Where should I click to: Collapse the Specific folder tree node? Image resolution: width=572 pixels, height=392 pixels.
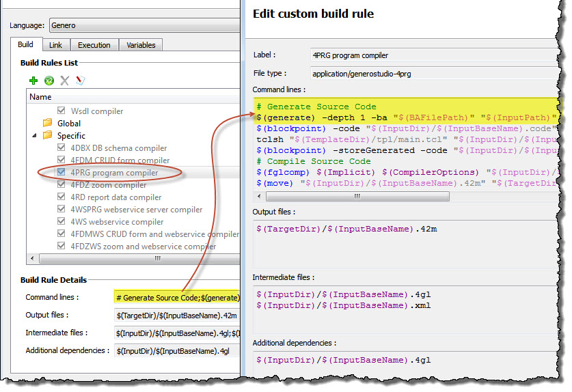pyautogui.click(x=33, y=136)
